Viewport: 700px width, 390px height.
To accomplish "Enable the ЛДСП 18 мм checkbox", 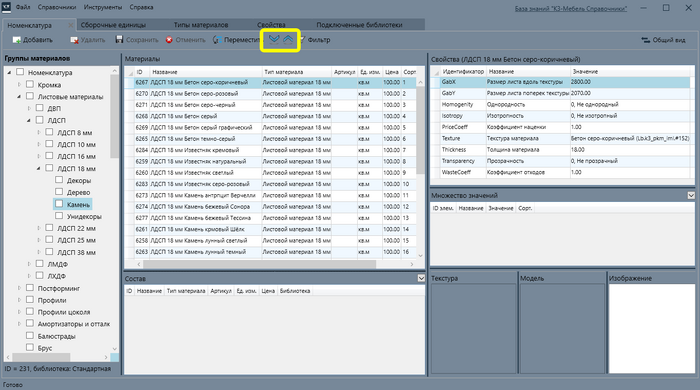I will click(x=50, y=168).
